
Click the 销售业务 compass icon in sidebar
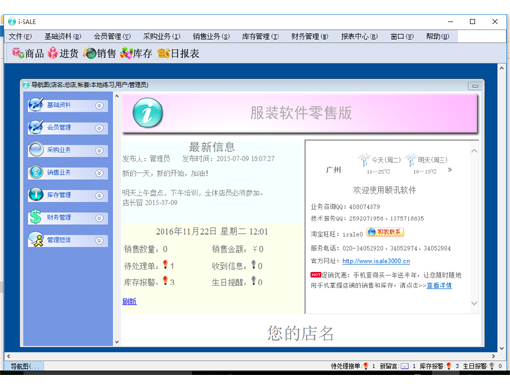click(36, 172)
